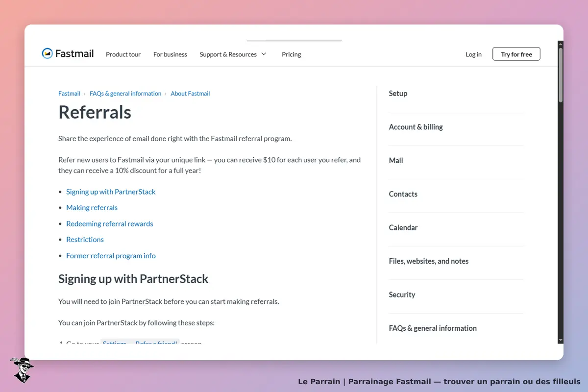Open Former referral program info link

point(111,255)
